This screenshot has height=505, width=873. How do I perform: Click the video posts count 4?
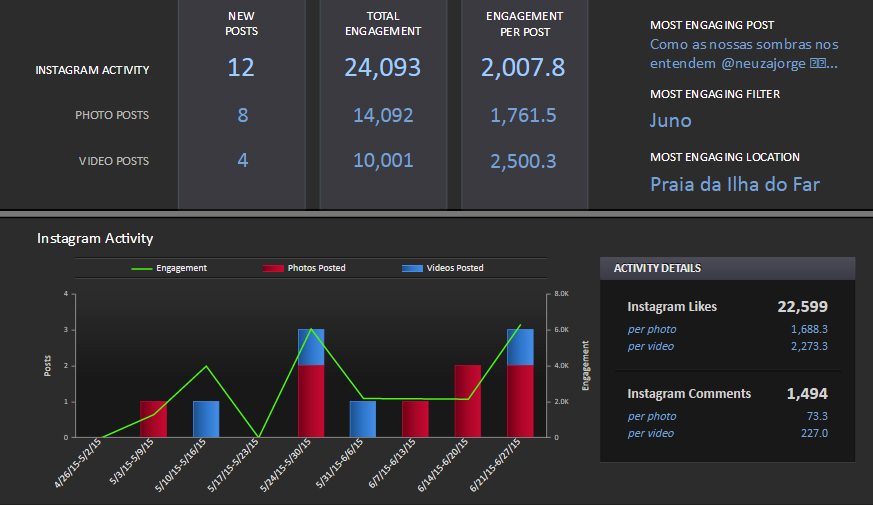tap(242, 161)
